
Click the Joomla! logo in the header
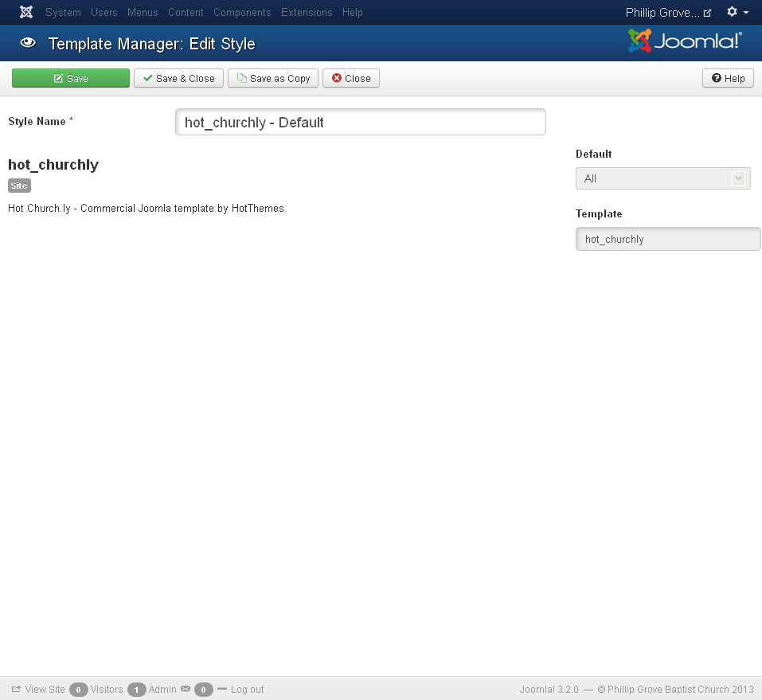(685, 41)
